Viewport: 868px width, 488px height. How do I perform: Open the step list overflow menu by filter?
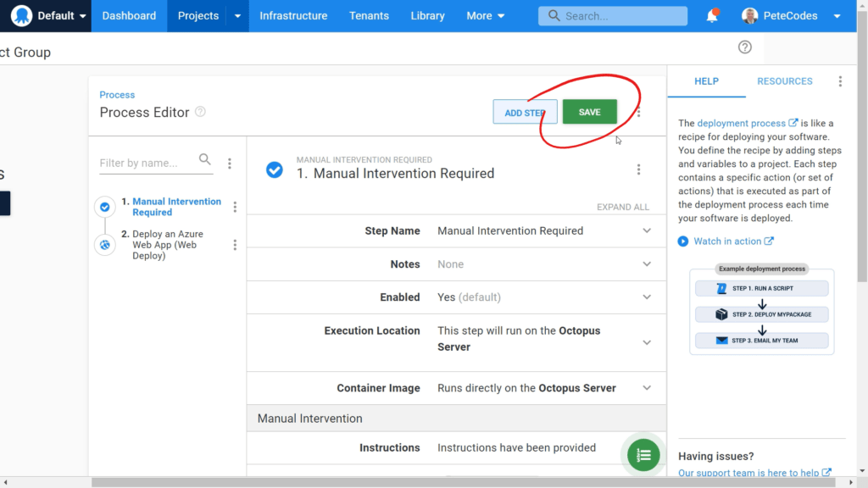pos(229,164)
